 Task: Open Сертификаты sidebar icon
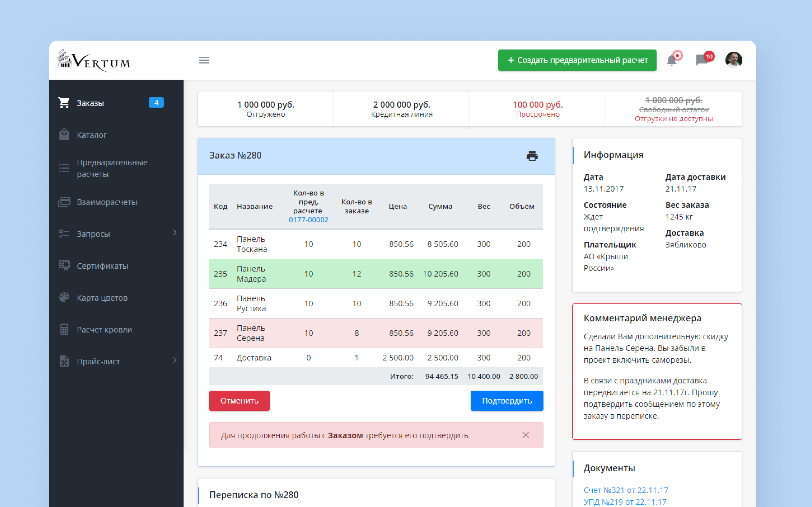click(x=64, y=266)
